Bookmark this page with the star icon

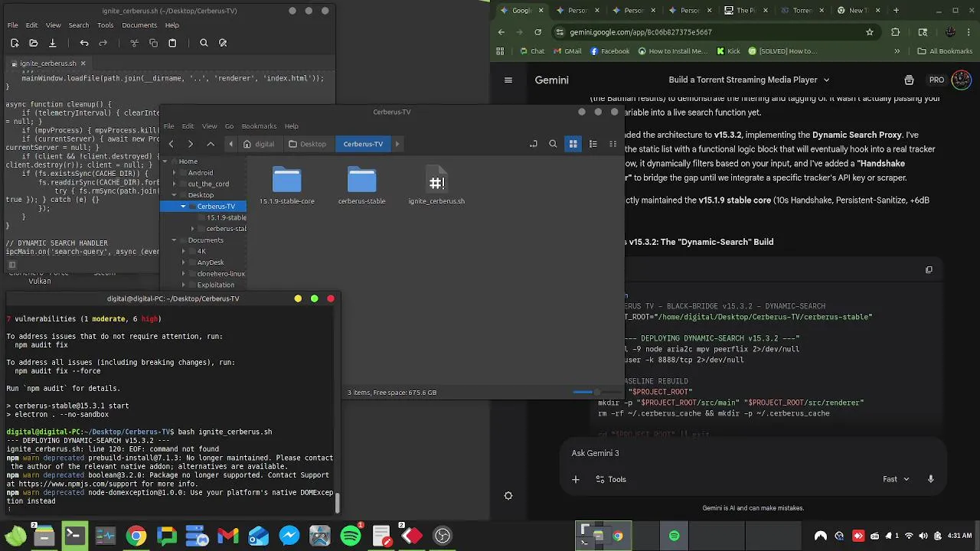[x=870, y=32]
